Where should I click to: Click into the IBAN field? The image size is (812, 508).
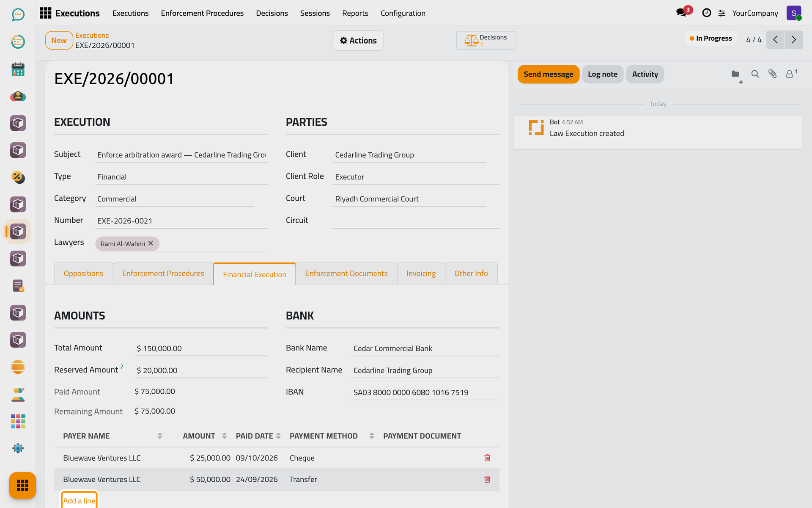point(425,392)
